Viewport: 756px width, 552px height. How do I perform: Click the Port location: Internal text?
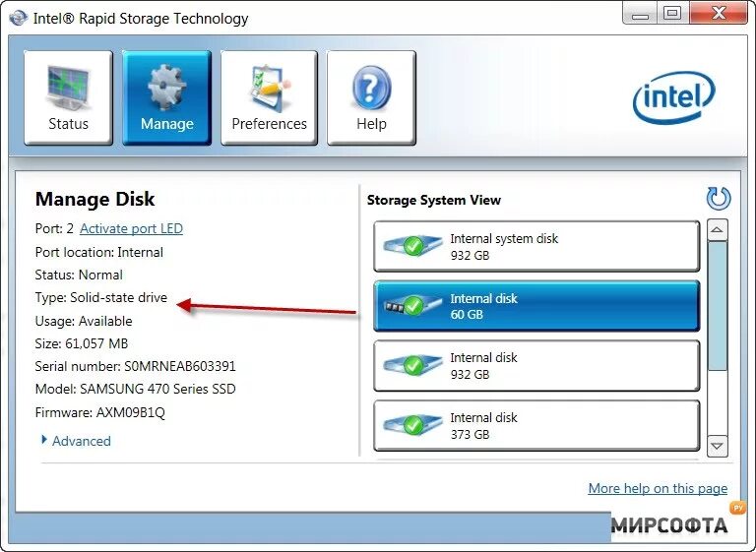pos(99,252)
